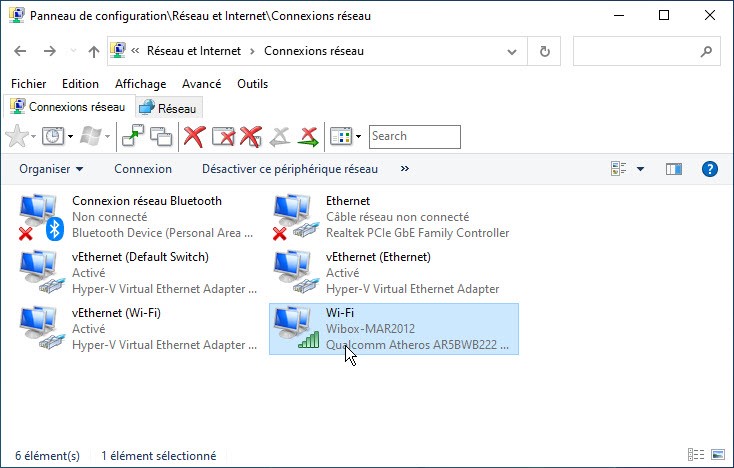Click the red X with green arrow icon
The width and height of the screenshot is (734, 468).
[308, 136]
